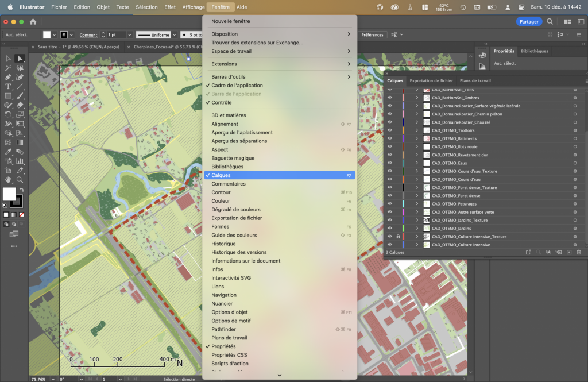Click the stroke weight 1 pt field
Viewport: 588px width, 382px height.
115,35
